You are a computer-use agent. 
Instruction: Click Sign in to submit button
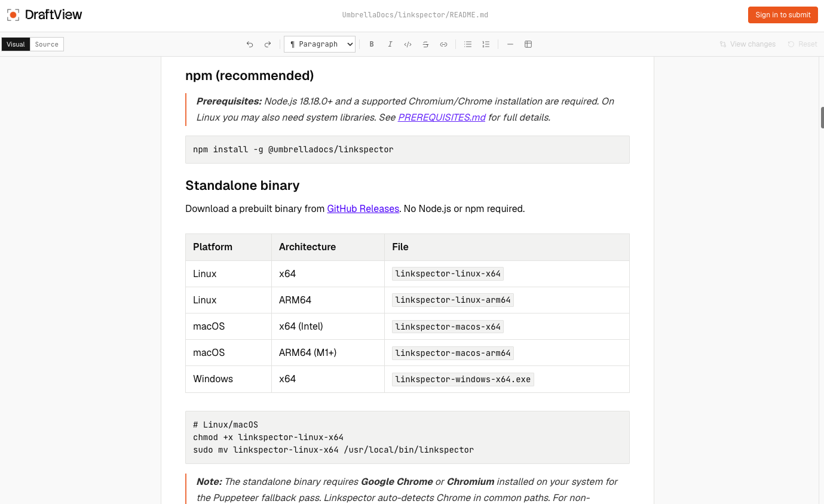tap(783, 15)
